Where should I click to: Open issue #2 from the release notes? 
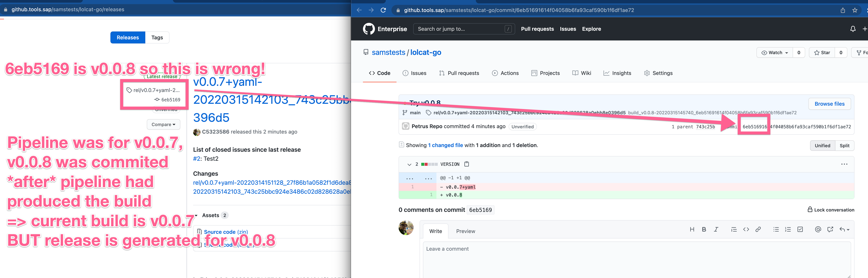[197, 158]
